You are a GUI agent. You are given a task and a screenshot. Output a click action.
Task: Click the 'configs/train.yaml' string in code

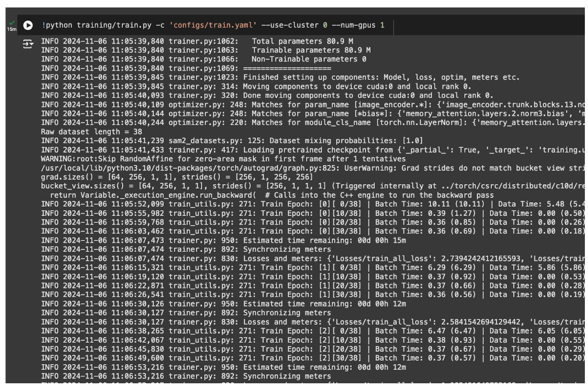(x=213, y=25)
